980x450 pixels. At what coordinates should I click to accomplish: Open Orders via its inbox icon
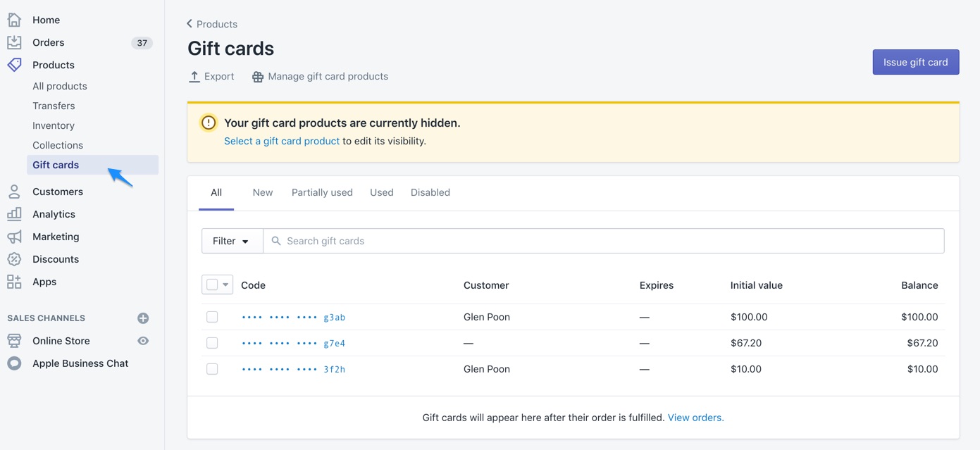tap(14, 42)
